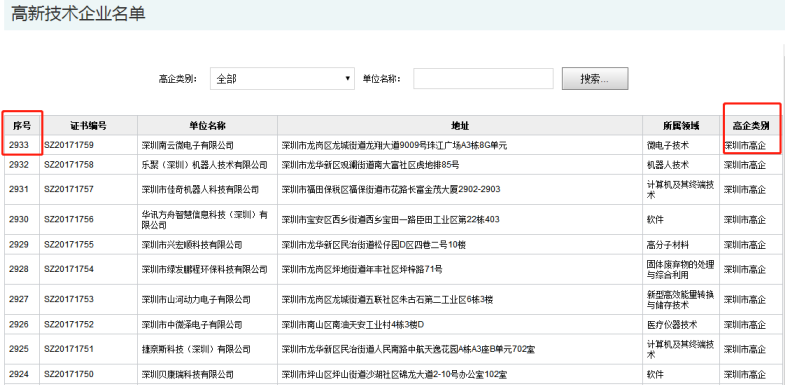This screenshot has height=385, width=785.
Task: Click the 高企类别 column header
Action: click(x=750, y=126)
